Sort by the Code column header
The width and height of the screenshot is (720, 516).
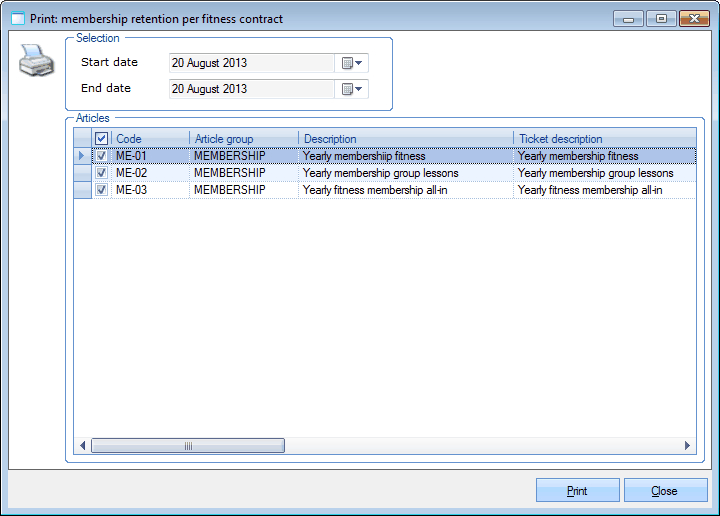(150, 139)
